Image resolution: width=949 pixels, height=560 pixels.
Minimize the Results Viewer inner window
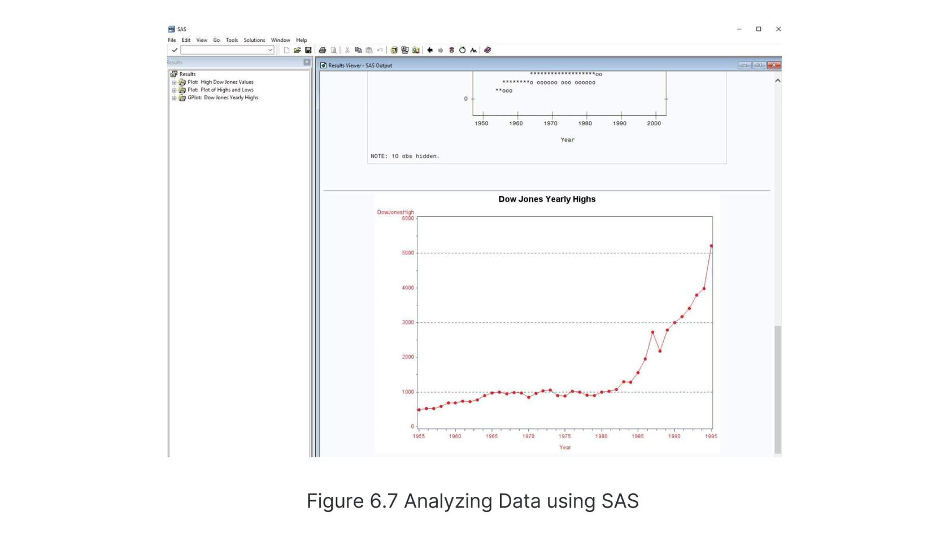tap(745, 65)
